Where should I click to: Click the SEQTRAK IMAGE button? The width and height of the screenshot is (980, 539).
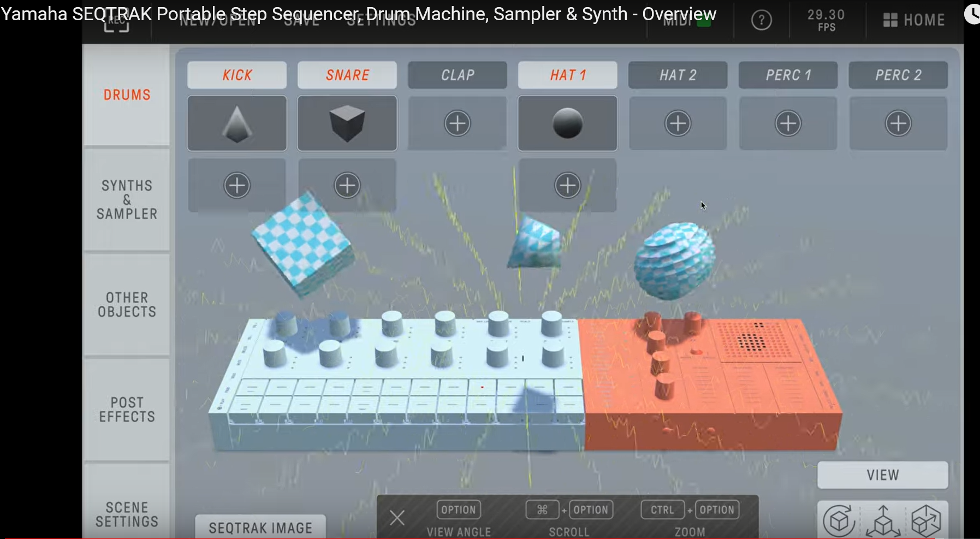(x=260, y=528)
